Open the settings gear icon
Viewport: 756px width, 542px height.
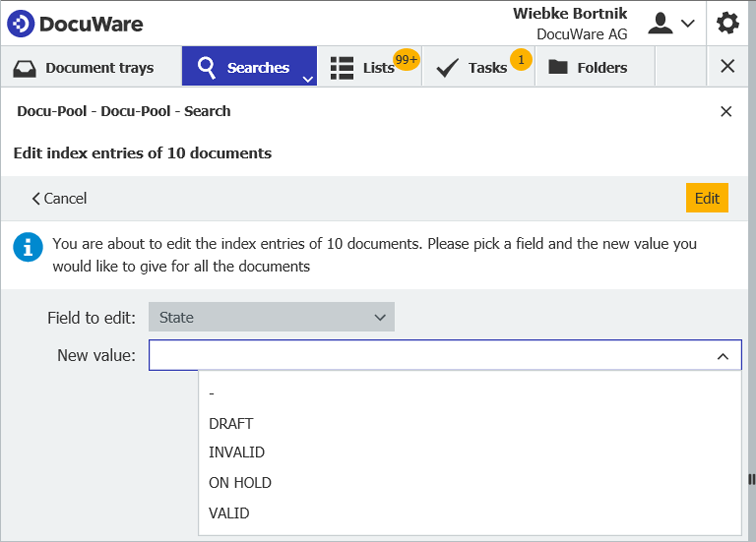point(727,23)
